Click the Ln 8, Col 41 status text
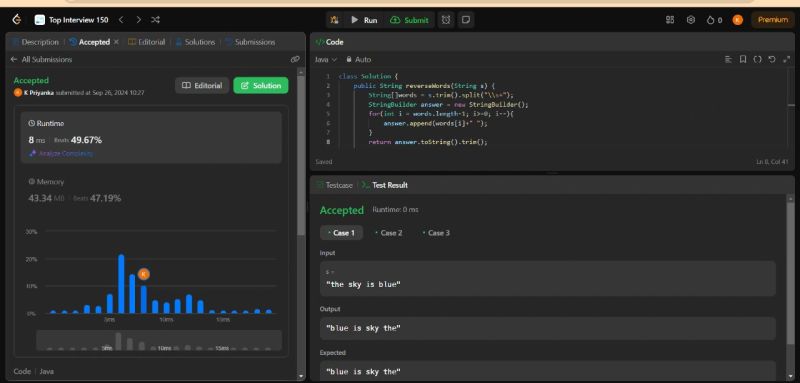Screen dimensions: 800x383 (772, 162)
